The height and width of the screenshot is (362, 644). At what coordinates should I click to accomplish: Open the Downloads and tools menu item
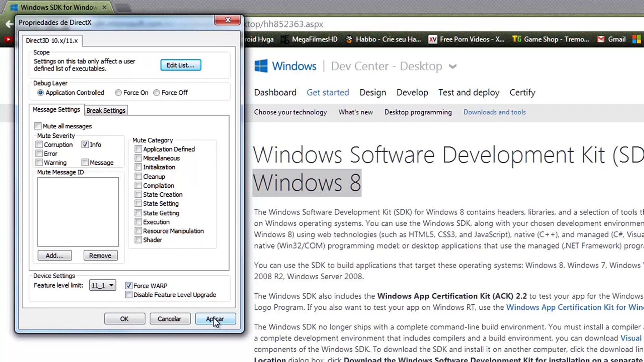(494, 112)
